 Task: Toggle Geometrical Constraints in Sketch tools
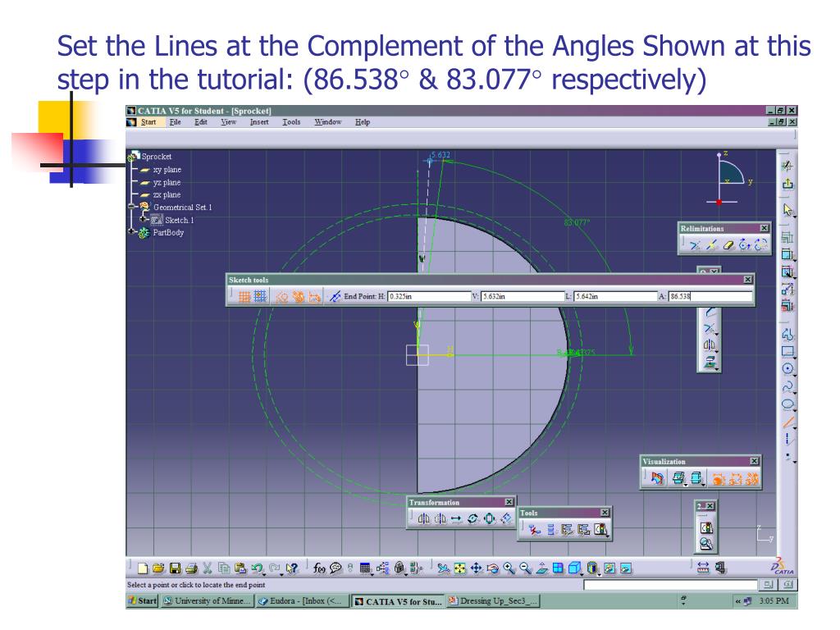[x=299, y=296]
